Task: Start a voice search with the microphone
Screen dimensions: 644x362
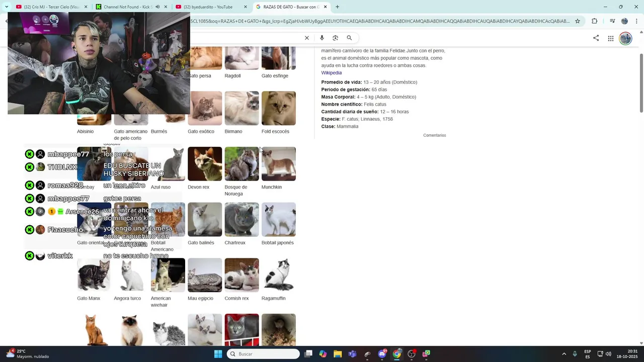Action: [322, 38]
